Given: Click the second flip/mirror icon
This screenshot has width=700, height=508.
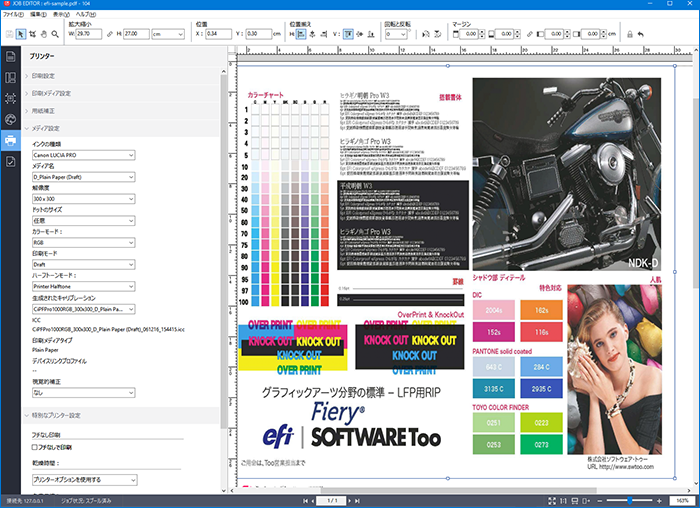Looking at the screenshot, I should pyautogui.click(x=438, y=34).
